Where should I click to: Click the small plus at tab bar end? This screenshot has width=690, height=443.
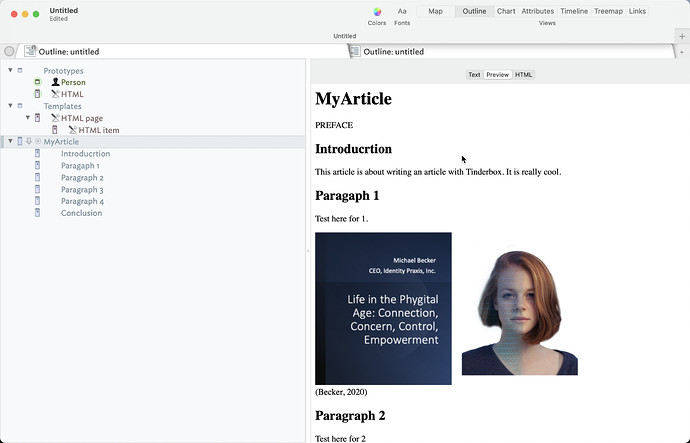(682, 52)
